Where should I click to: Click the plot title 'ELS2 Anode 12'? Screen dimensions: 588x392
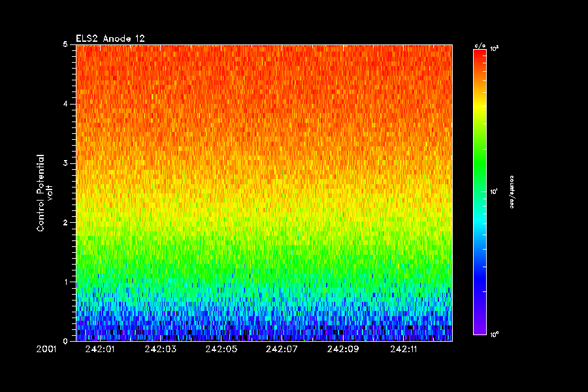click(110, 39)
